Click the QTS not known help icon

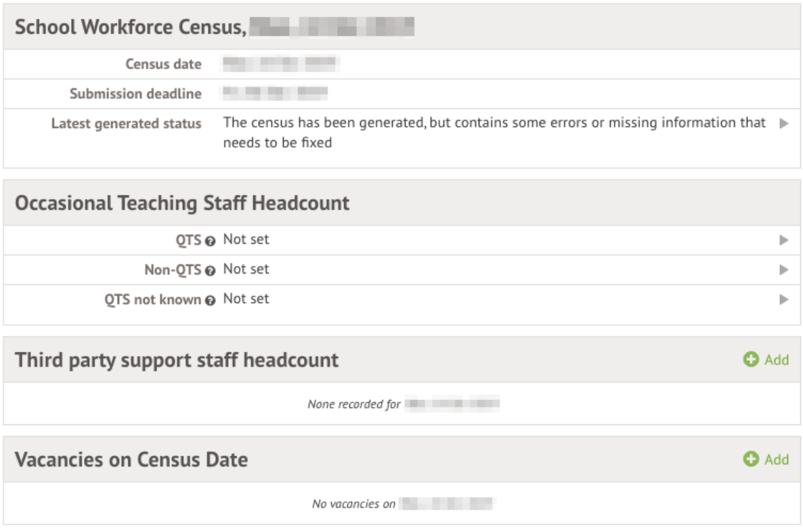coord(210,300)
